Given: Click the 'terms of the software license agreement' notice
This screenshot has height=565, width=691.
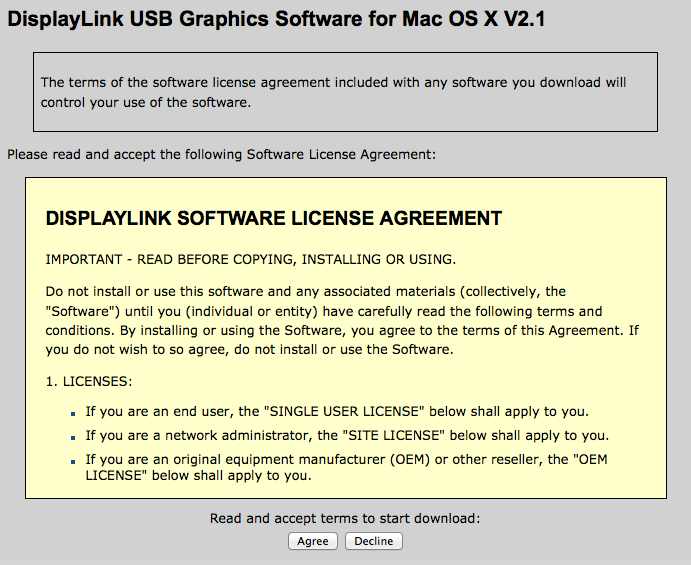Looking at the screenshot, I should (333, 92).
